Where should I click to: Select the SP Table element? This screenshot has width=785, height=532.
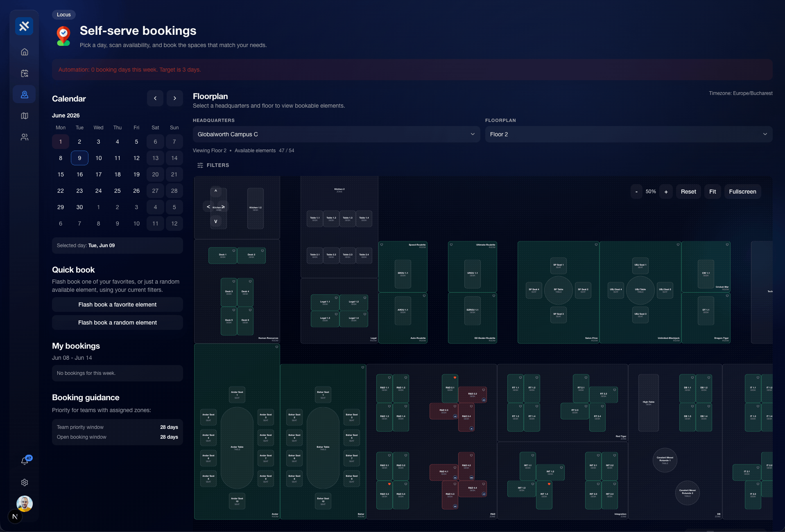pos(559,291)
